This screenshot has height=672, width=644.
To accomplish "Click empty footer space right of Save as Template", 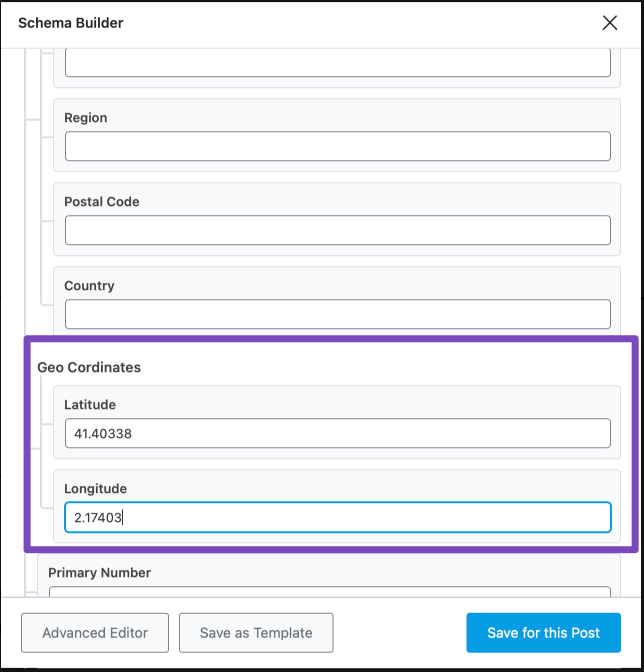I will coord(399,632).
